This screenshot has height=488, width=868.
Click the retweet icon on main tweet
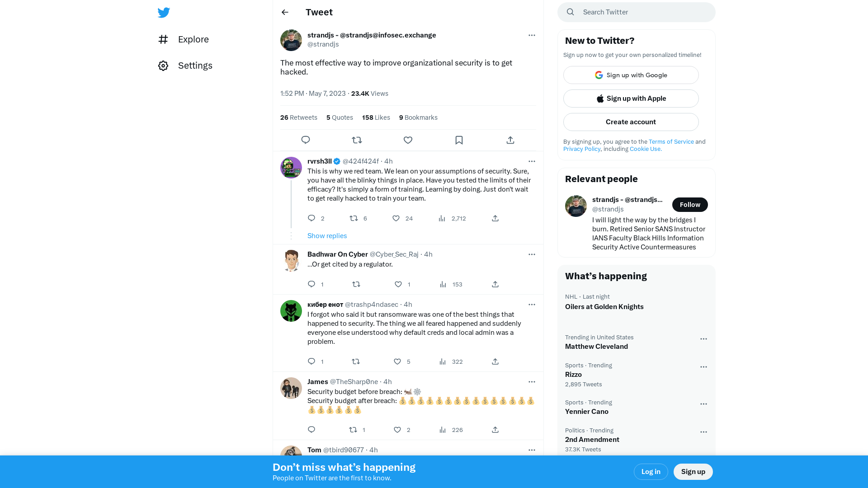[357, 140]
